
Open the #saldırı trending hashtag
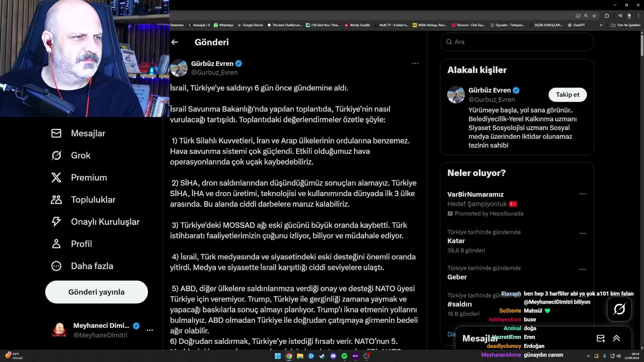pos(460,304)
